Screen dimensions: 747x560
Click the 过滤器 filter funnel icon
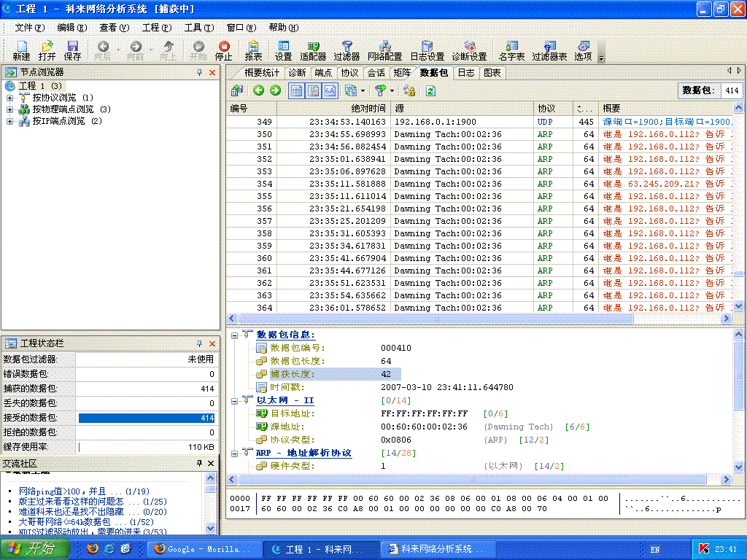coord(347,50)
